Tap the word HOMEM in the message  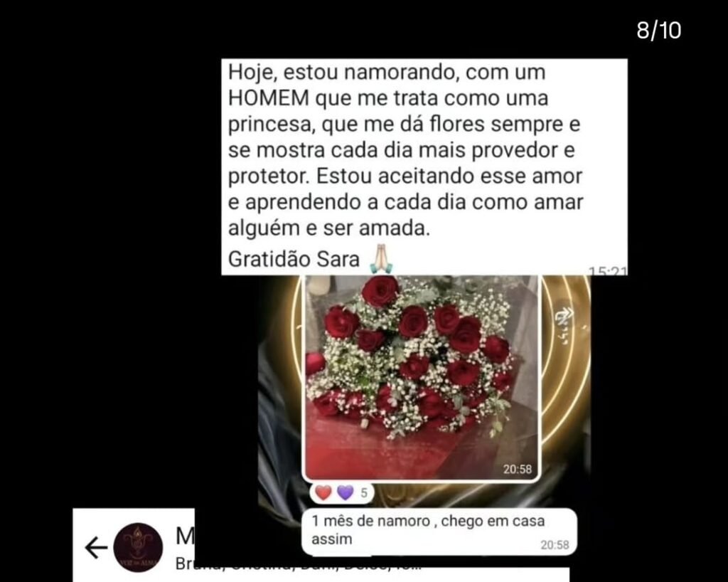coord(269,98)
